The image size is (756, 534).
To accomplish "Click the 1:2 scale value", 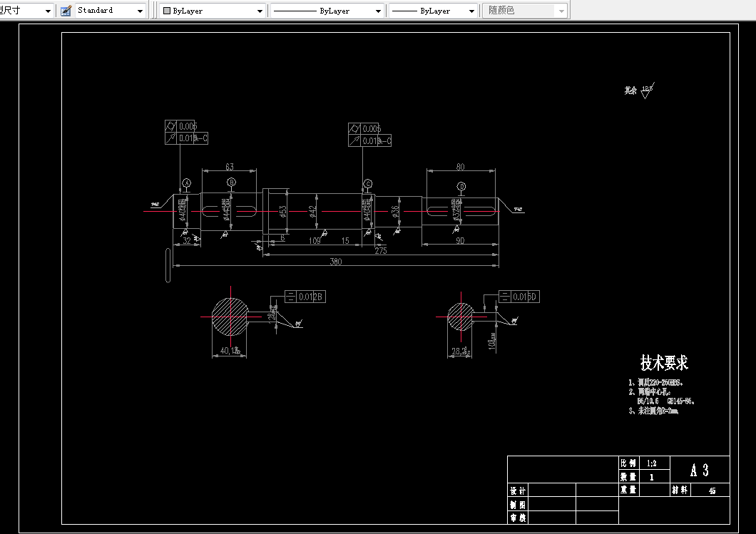I will pyautogui.click(x=651, y=463).
